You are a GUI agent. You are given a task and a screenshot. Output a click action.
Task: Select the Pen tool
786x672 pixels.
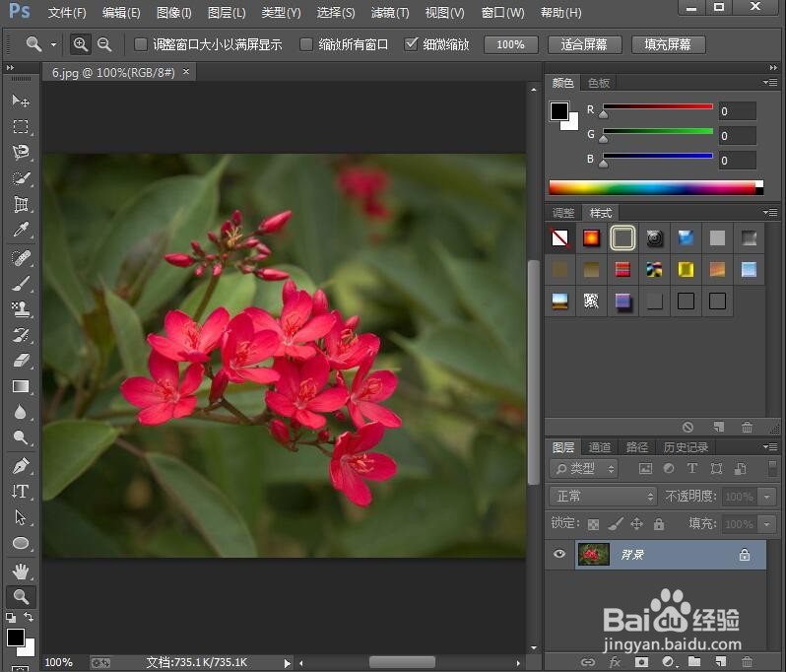pos(21,466)
